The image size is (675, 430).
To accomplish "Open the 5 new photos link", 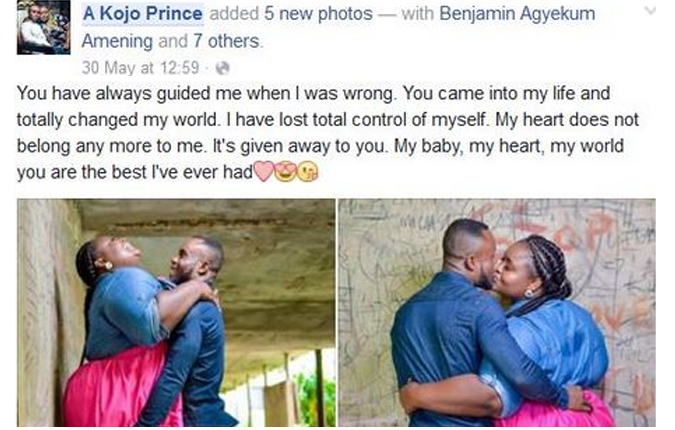I will click(x=318, y=14).
